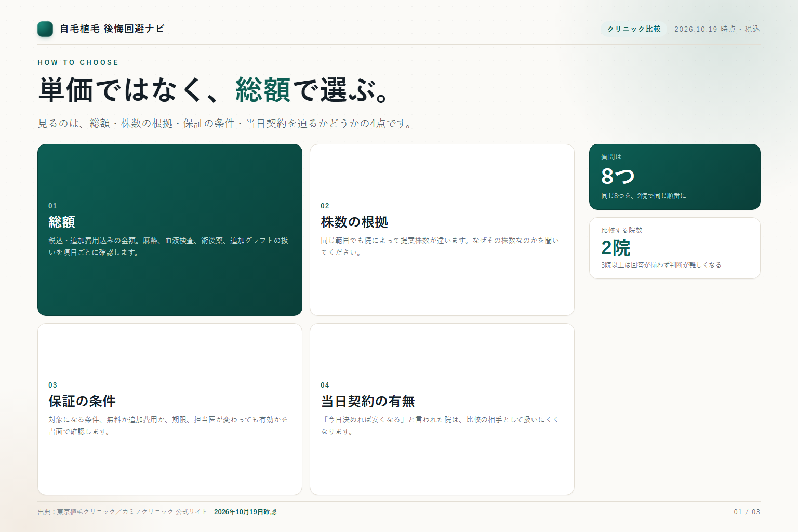Select the クリニック比較 tag

[x=634, y=29]
